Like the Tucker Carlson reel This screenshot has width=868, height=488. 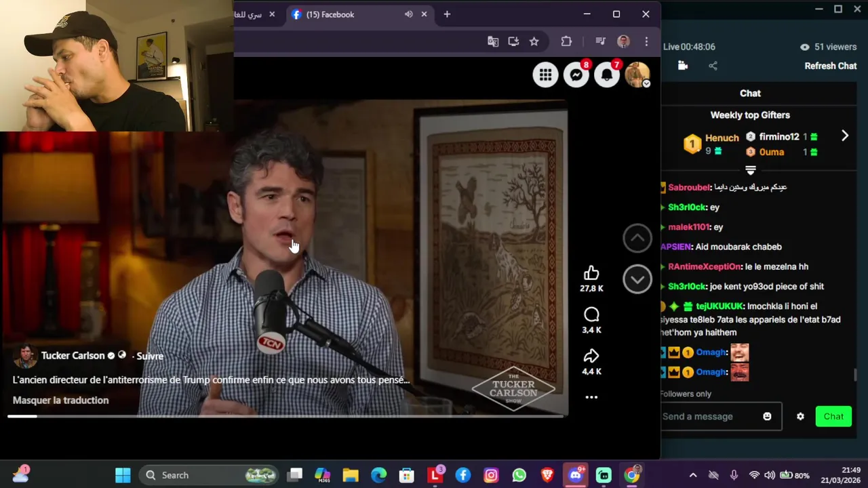coord(591,272)
